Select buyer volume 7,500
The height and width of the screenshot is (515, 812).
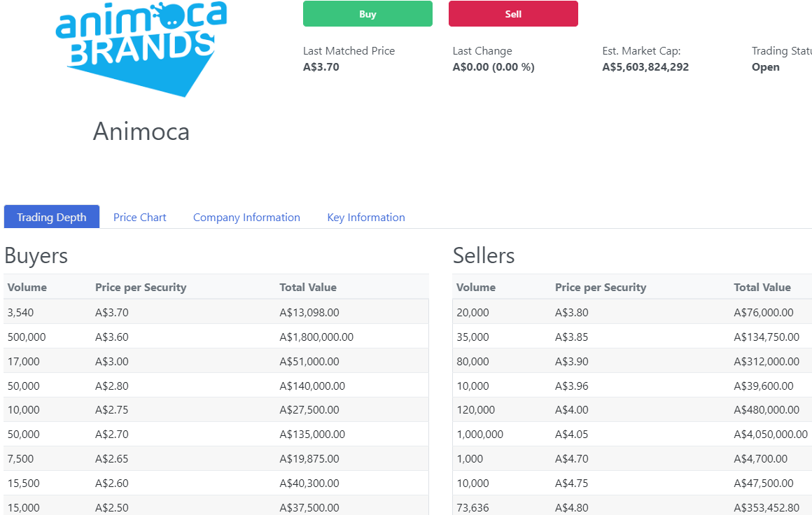[21, 458]
